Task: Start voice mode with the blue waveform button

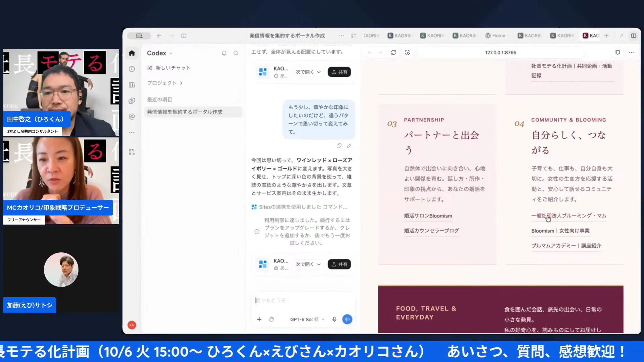Action: pyautogui.click(x=347, y=319)
